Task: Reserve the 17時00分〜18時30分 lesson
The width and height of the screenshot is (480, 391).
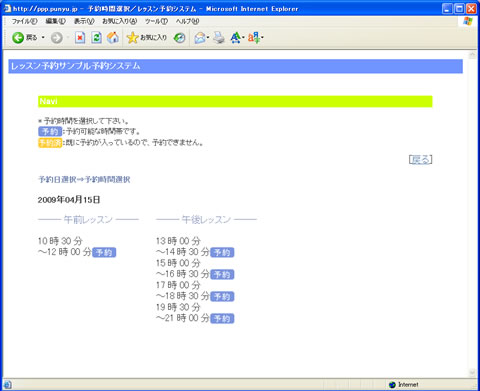Action: point(222,296)
